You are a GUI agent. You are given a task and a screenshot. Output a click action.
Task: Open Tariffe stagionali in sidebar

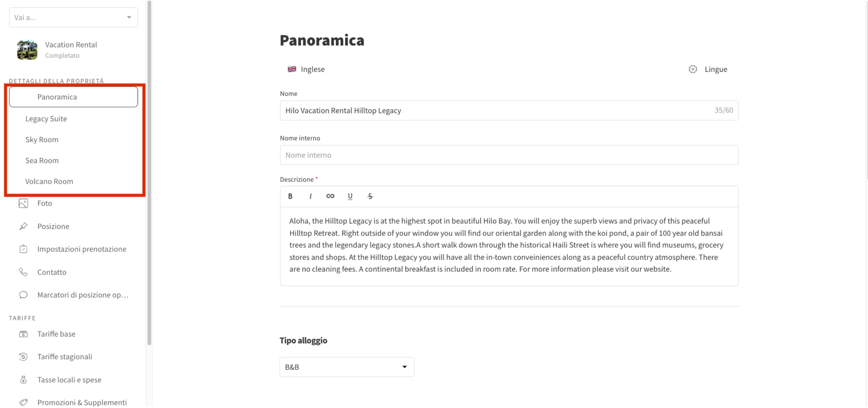[x=64, y=356]
